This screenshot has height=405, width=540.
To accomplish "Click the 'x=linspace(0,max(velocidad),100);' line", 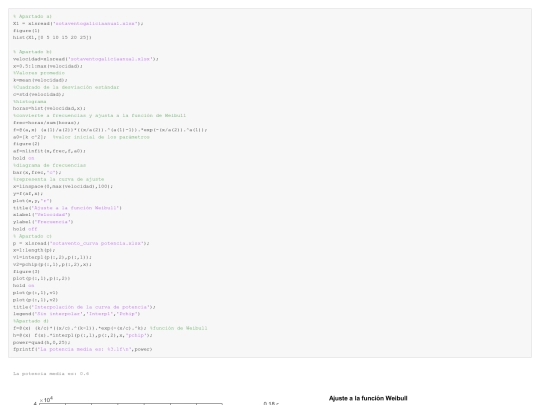I will click(x=63, y=186).
